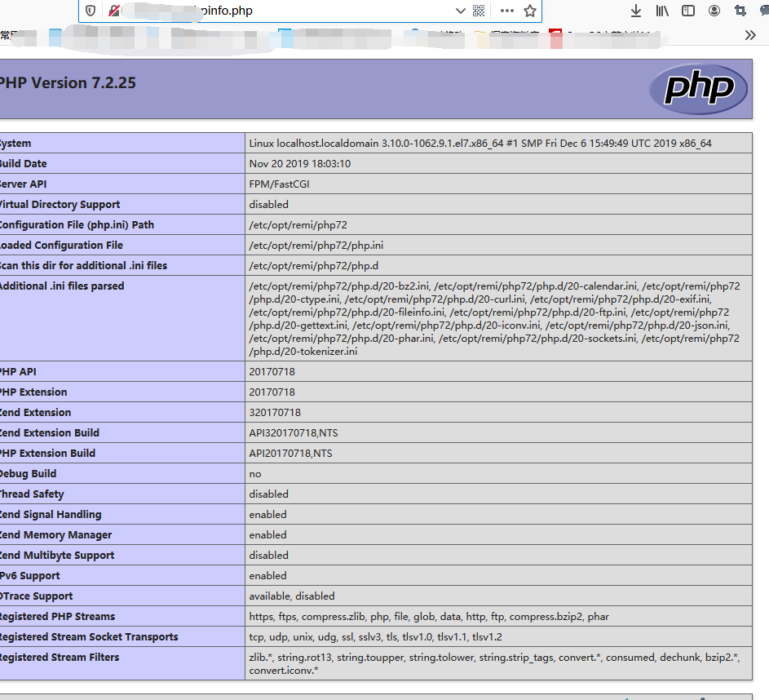Click in the address bar URL pinfo.php

[x=227, y=11]
